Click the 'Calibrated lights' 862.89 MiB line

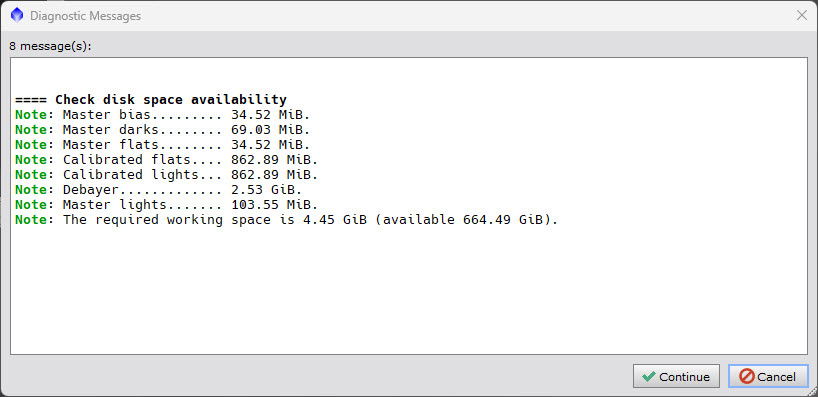click(167, 175)
